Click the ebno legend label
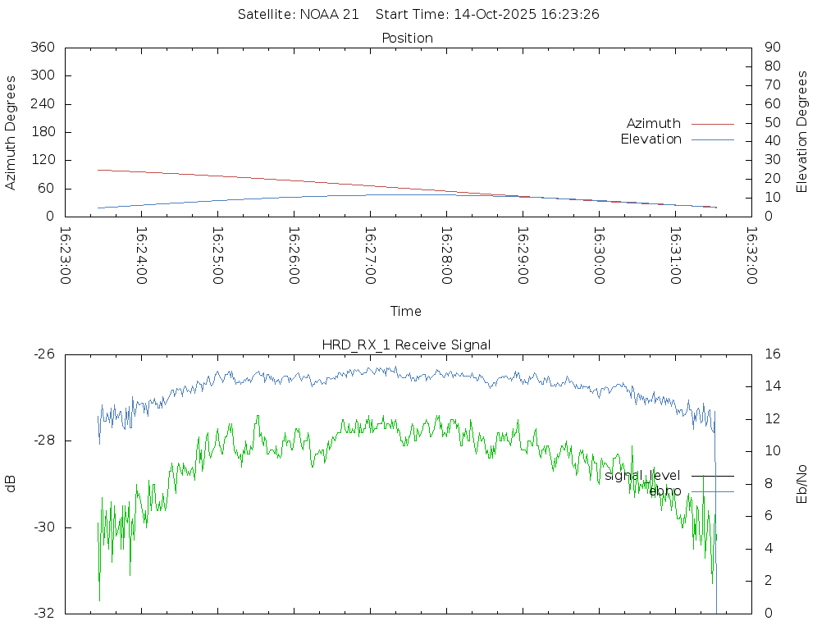Screen dimensions: 840x630 (x=664, y=491)
